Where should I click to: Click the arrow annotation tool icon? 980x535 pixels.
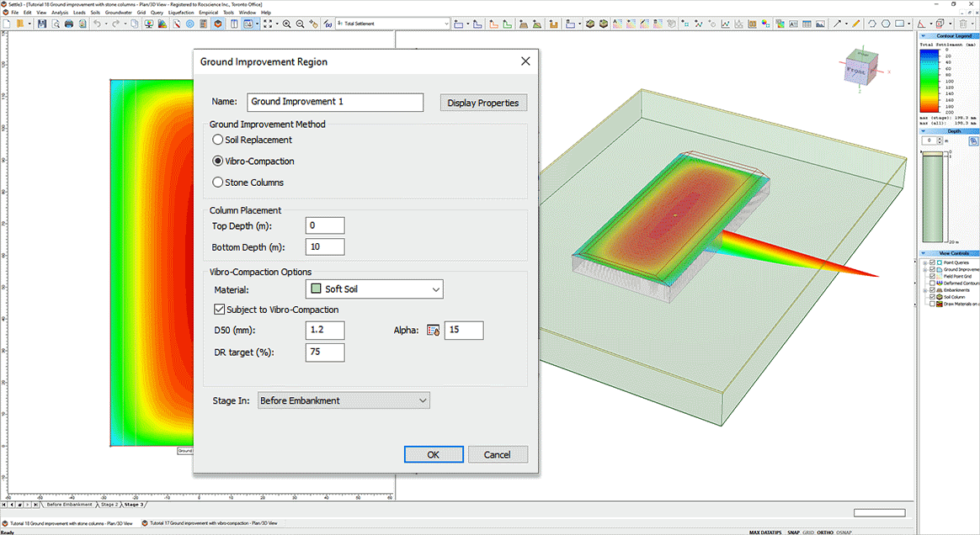pos(837,24)
